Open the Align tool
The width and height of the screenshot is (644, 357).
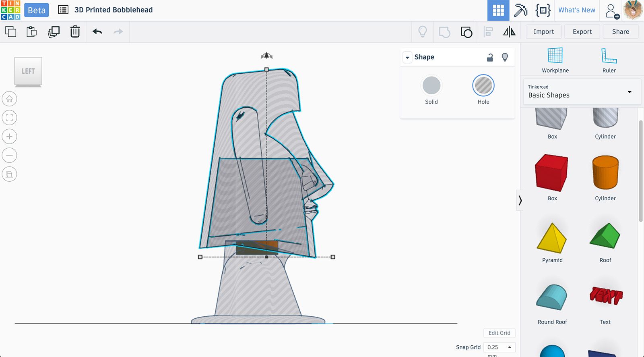(x=488, y=32)
